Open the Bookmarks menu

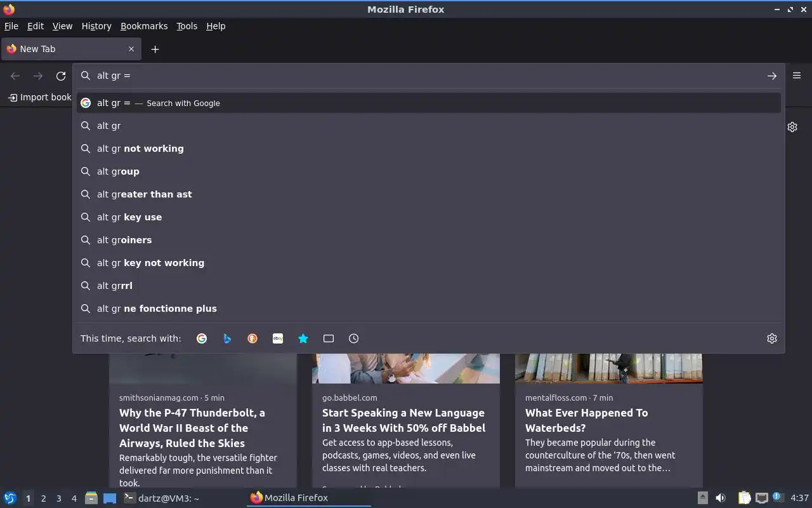144,26
